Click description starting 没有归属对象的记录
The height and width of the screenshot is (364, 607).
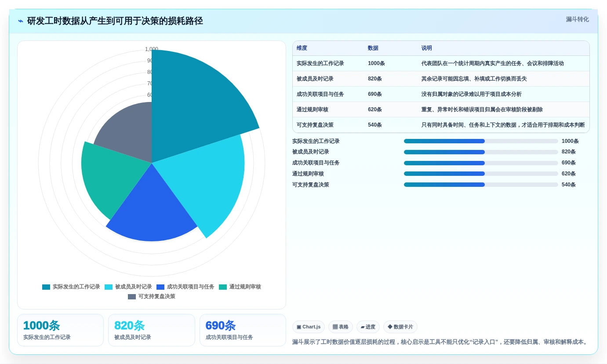[x=472, y=94]
